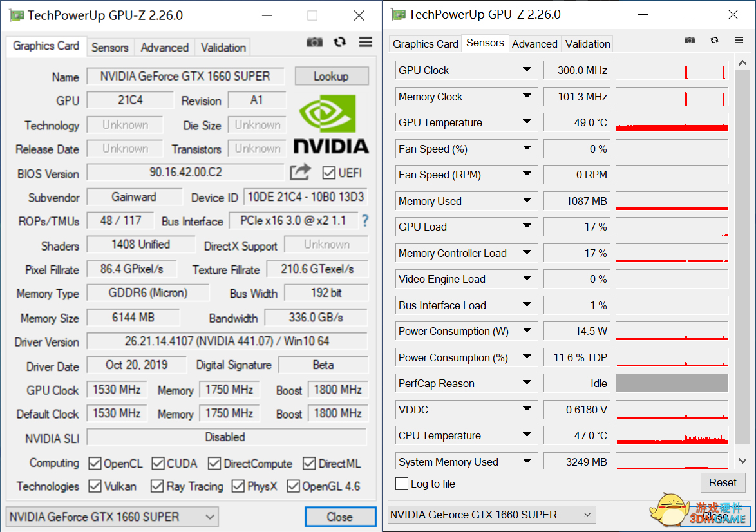Click the refresh icon in left window
Image resolution: width=756 pixels, height=532 pixels.
(x=340, y=43)
